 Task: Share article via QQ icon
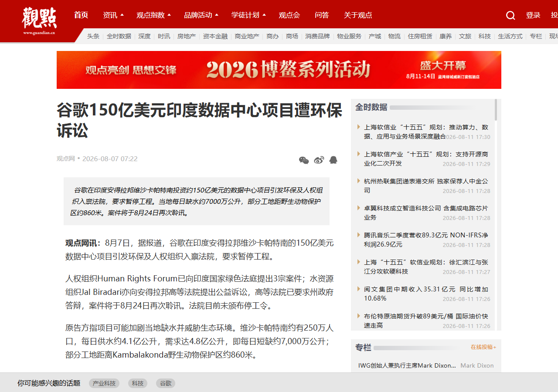pyautogui.click(x=333, y=160)
